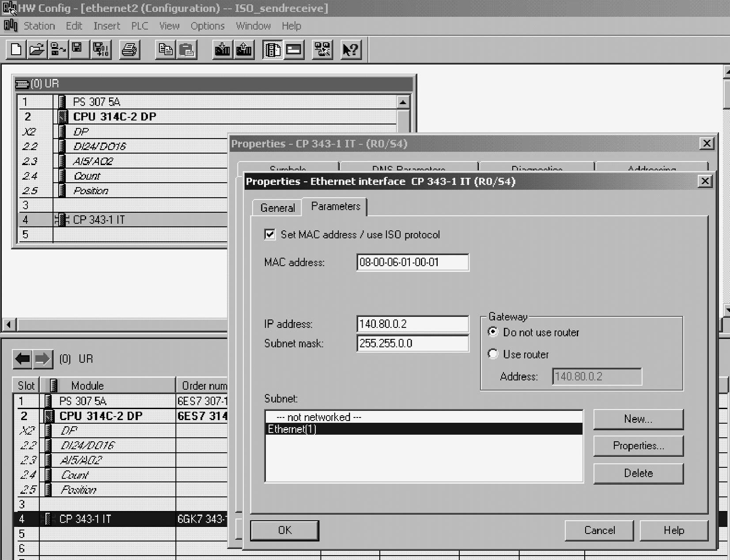Select Position row in detail table

[121, 489]
